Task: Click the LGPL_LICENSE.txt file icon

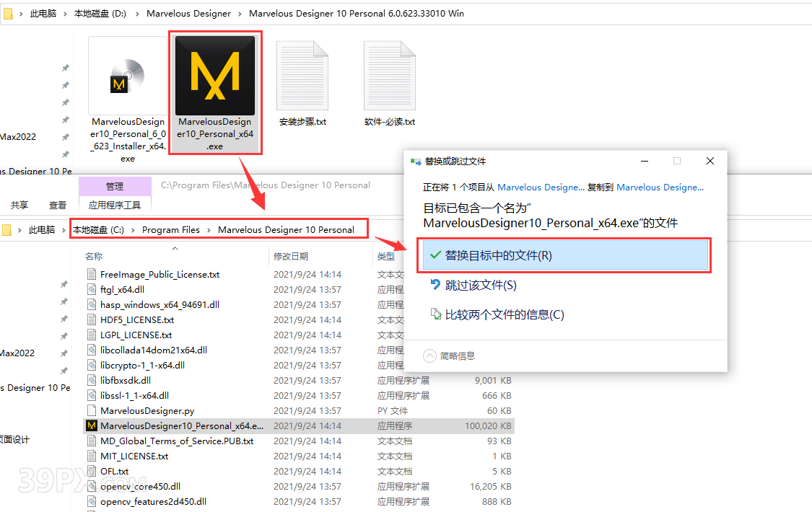Action: (92, 335)
